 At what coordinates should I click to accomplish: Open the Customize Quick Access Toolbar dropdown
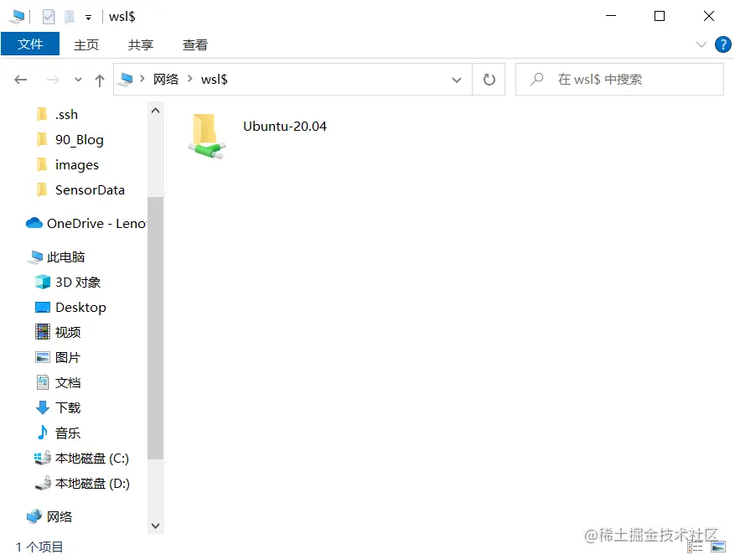click(x=88, y=18)
